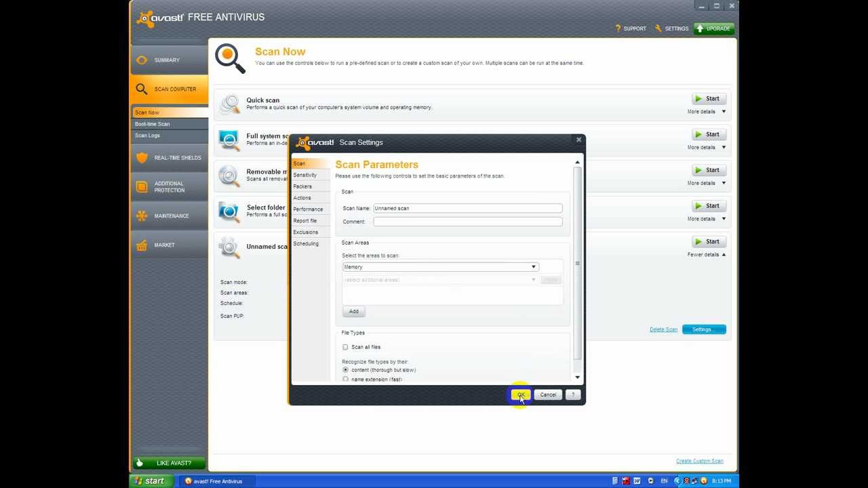Open the Sensitivity tab in Scan Settings
Image resolution: width=868 pixels, height=488 pixels.
pyautogui.click(x=311, y=175)
